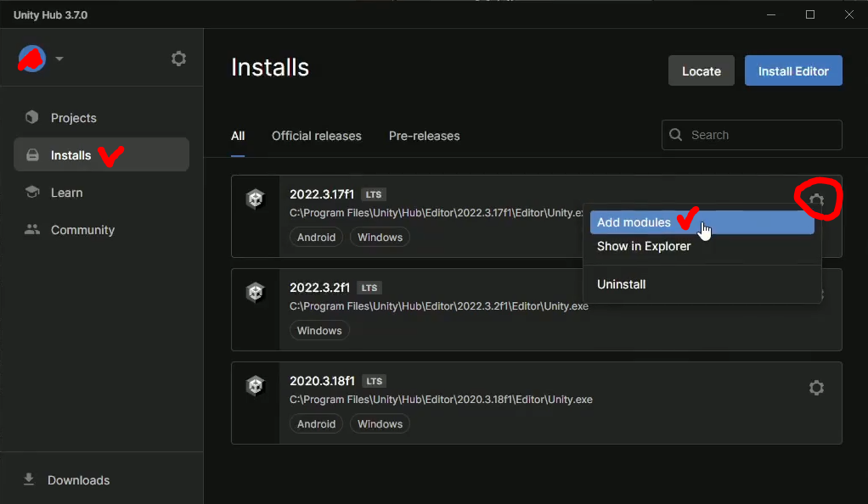Click the Downloads arrow icon

point(29,479)
